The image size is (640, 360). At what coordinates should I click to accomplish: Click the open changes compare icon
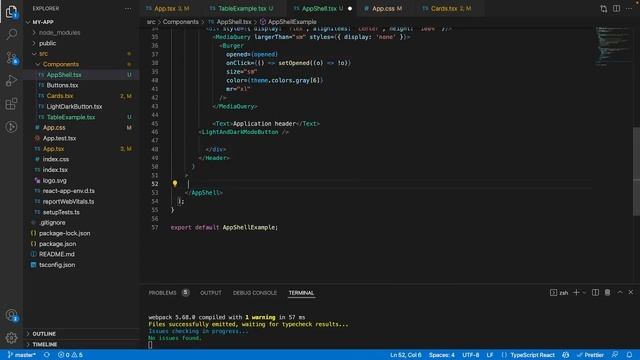coord(604,9)
